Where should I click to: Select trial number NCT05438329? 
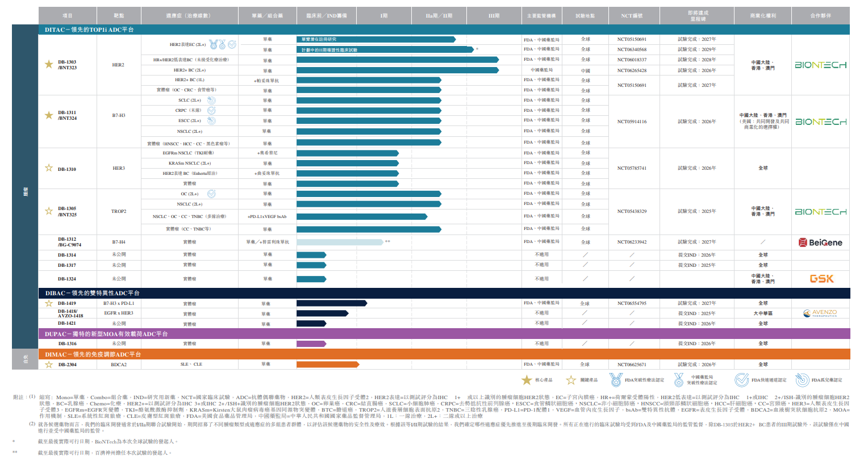click(632, 211)
